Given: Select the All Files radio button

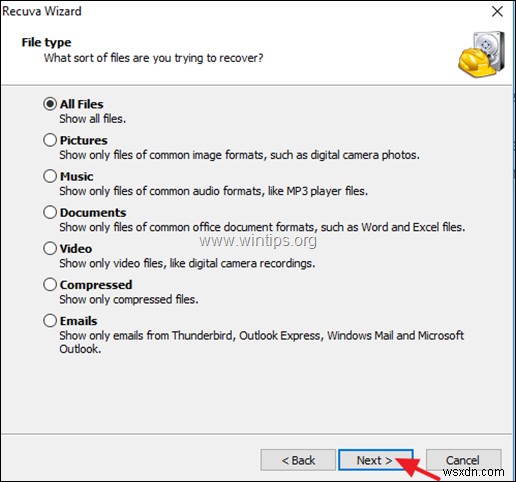Looking at the screenshot, I should 50,104.
